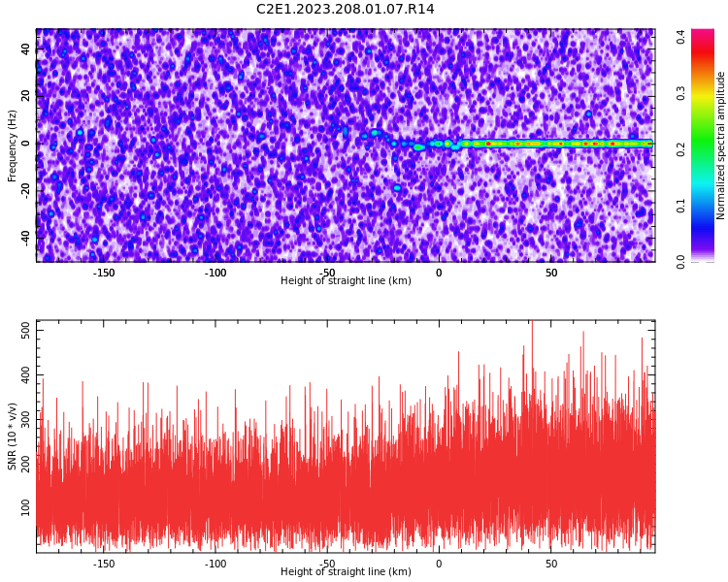The width and height of the screenshot is (728, 582).
Task: Click the bright signal trace in spectrogram
Action: coord(555,144)
